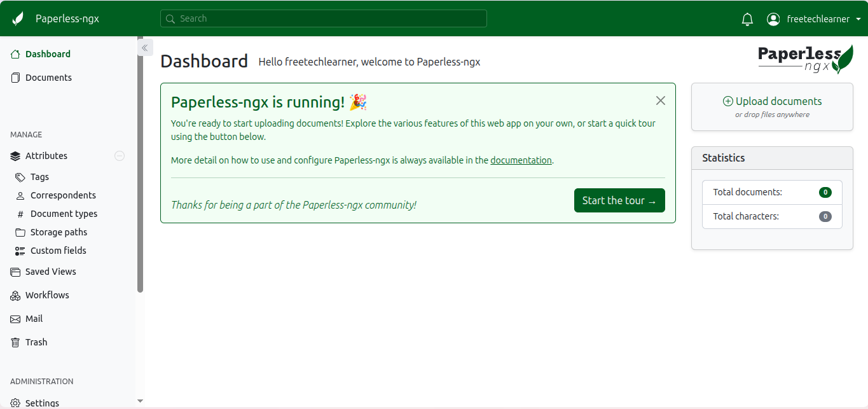Open Mail in sidebar
The height and width of the screenshot is (409, 868).
[34, 319]
